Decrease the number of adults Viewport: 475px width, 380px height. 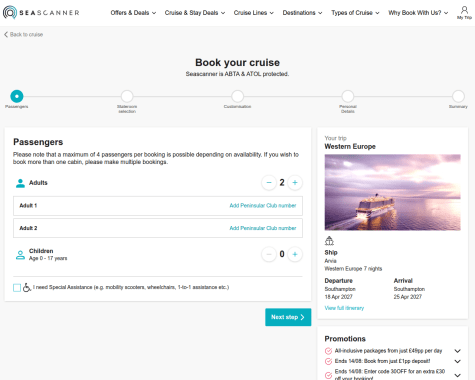tap(269, 183)
